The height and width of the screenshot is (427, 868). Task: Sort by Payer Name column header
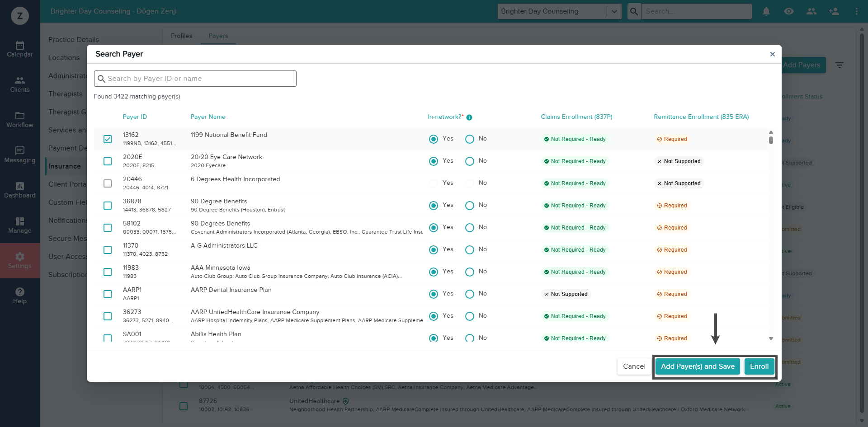pos(208,117)
